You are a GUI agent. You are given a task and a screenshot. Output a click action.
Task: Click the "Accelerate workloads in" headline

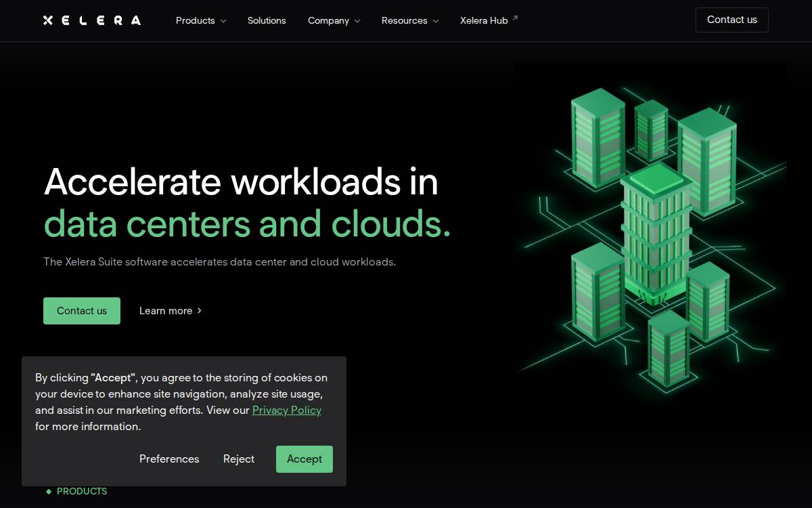[241, 182]
